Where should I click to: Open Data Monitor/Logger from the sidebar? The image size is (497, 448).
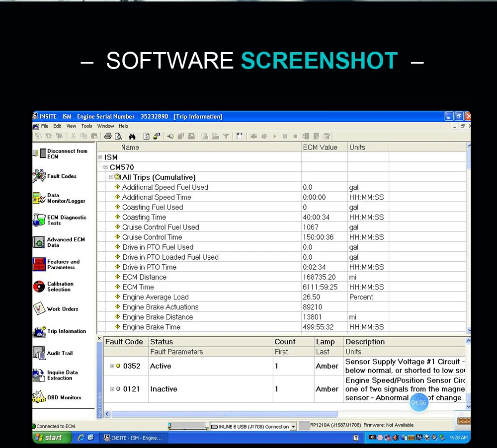(x=59, y=198)
